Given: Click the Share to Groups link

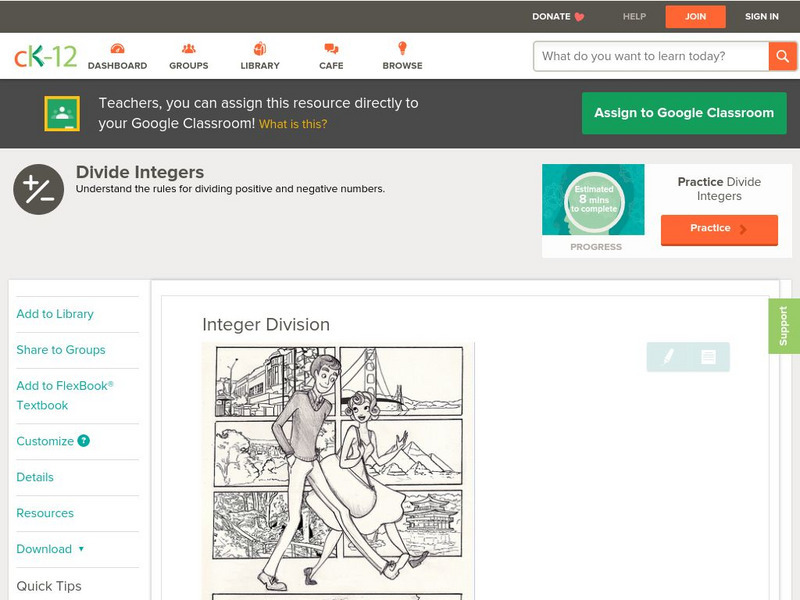Looking at the screenshot, I should pos(61,349).
